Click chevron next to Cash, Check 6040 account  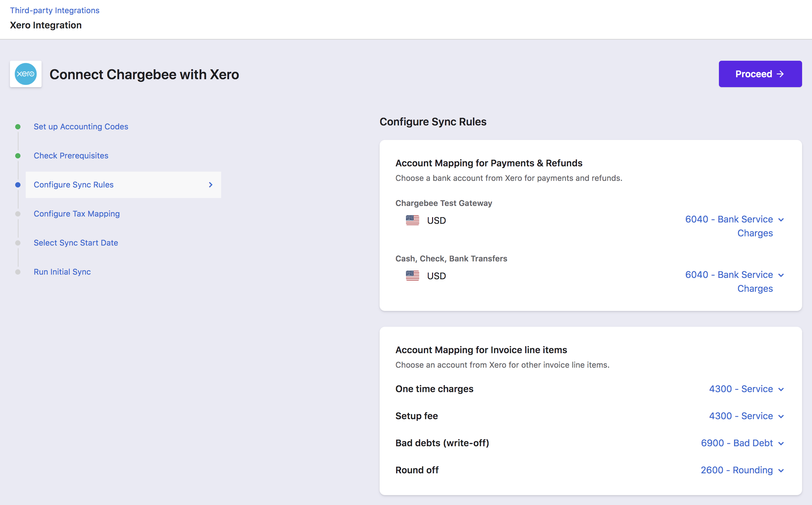point(781,275)
